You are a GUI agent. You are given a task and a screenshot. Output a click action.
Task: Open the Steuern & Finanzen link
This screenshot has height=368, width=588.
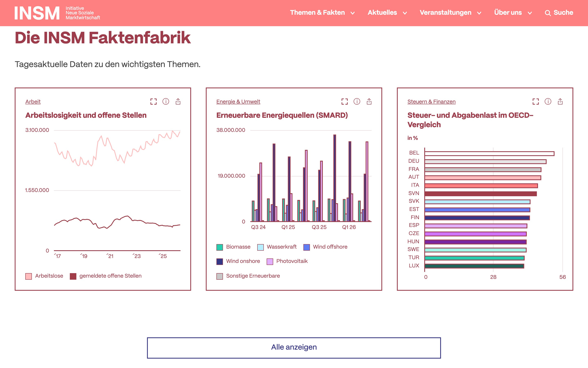[431, 102]
